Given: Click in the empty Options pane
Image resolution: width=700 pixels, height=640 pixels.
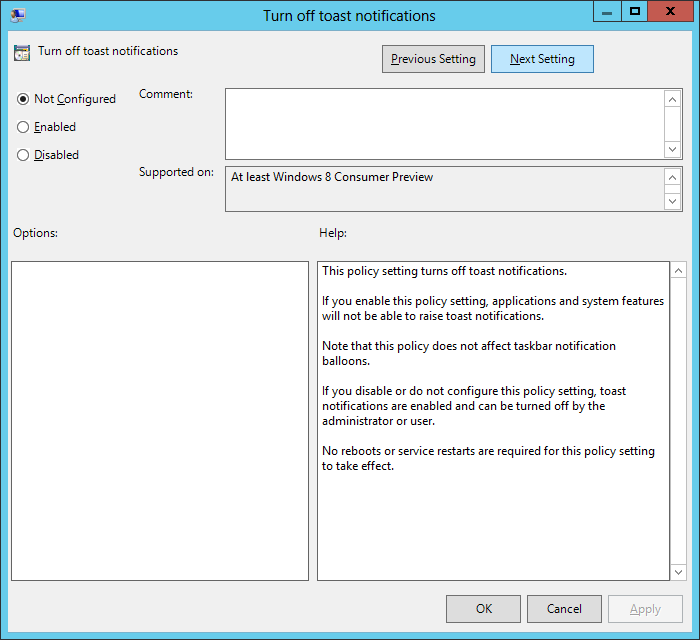Looking at the screenshot, I should pos(160,420).
